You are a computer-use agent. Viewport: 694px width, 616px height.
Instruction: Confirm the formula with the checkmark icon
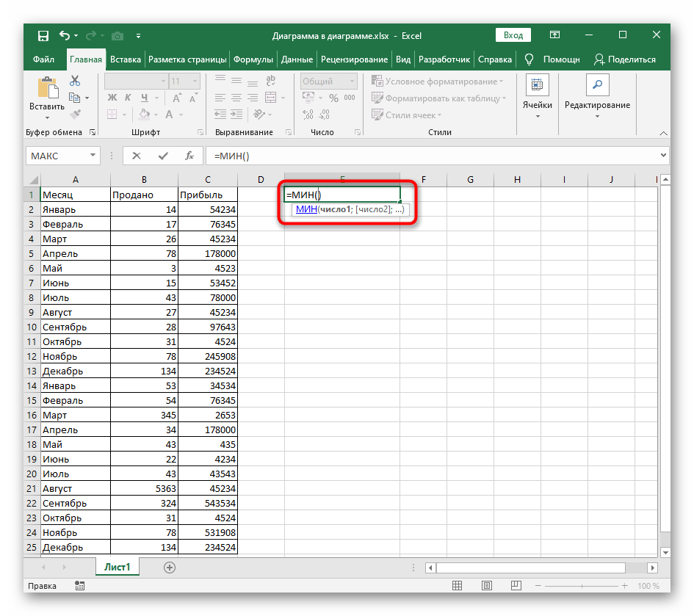point(163,156)
